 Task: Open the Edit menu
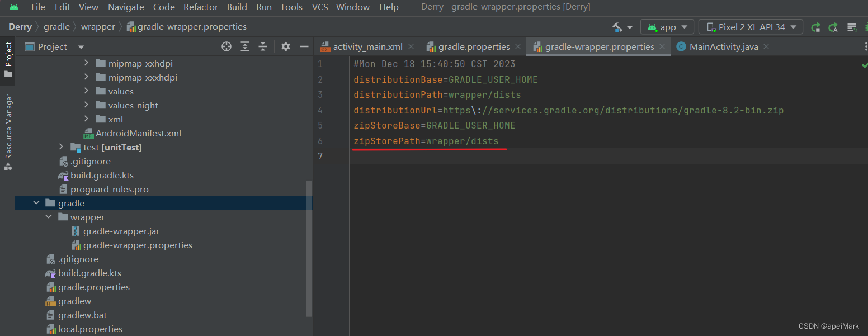tap(63, 7)
